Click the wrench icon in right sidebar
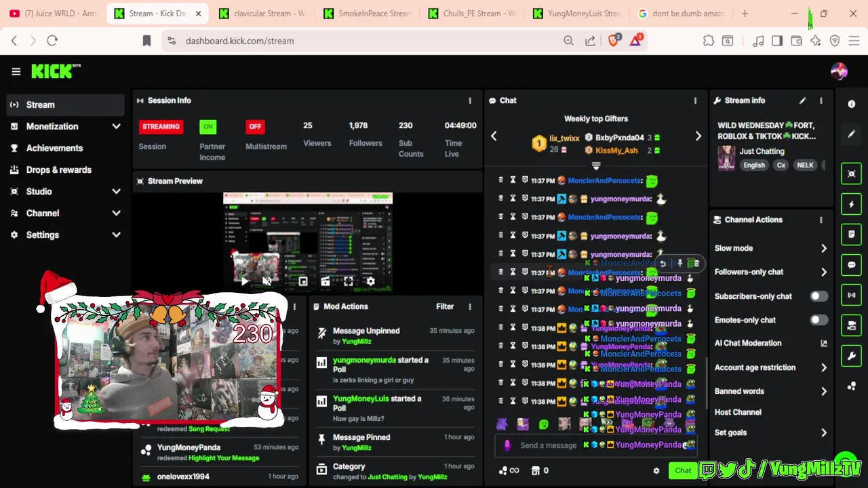 pyautogui.click(x=852, y=355)
